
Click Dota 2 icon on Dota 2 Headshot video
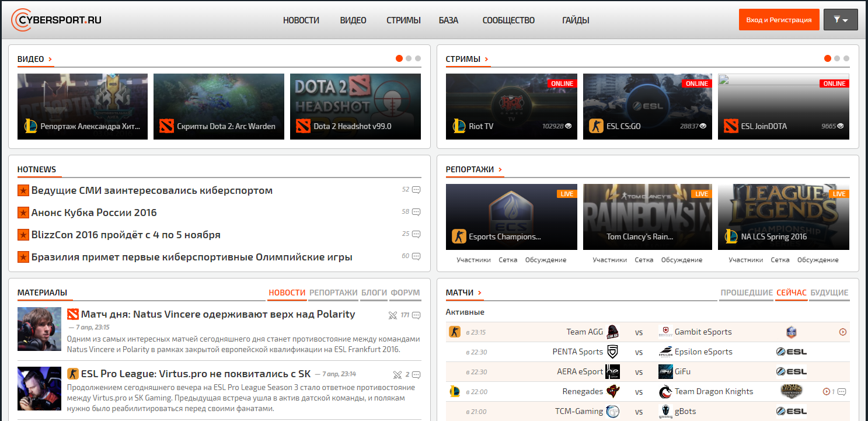[303, 126]
